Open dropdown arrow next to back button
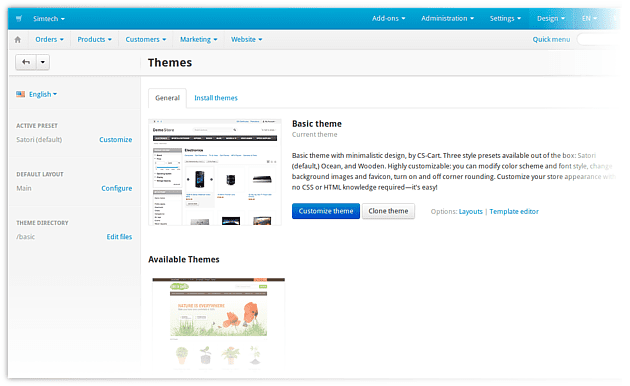This screenshot has height=386, width=630. pos(43,62)
